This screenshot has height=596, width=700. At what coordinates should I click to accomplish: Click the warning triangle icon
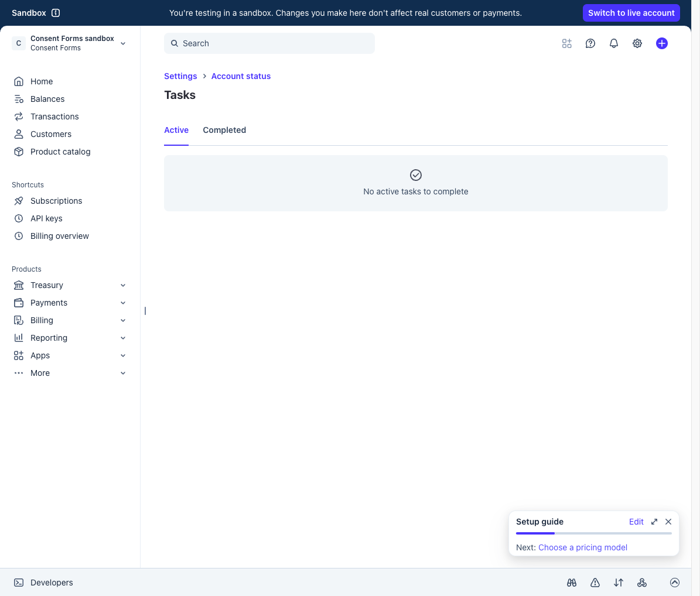(595, 583)
